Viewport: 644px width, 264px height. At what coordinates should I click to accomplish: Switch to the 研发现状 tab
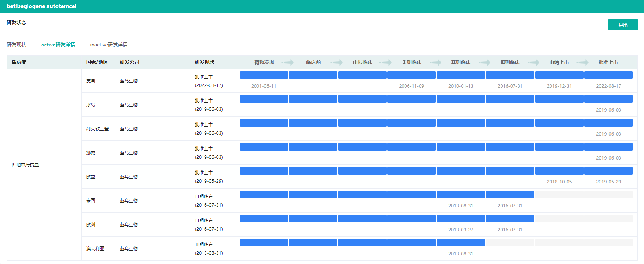pos(16,45)
